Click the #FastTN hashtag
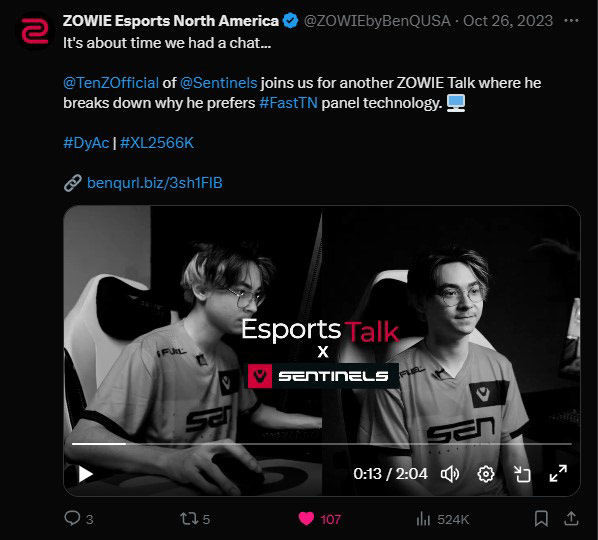 [x=288, y=103]
